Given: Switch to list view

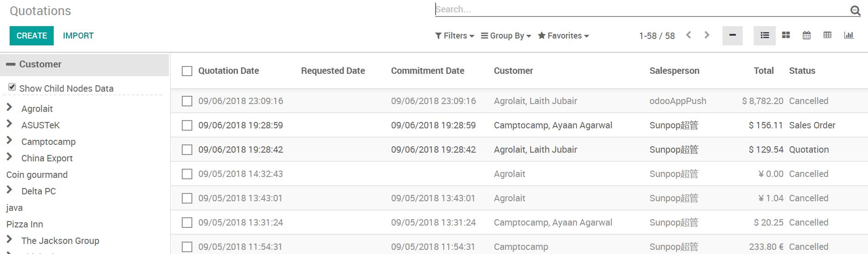Looking at the screenshot, I should 764,35.
